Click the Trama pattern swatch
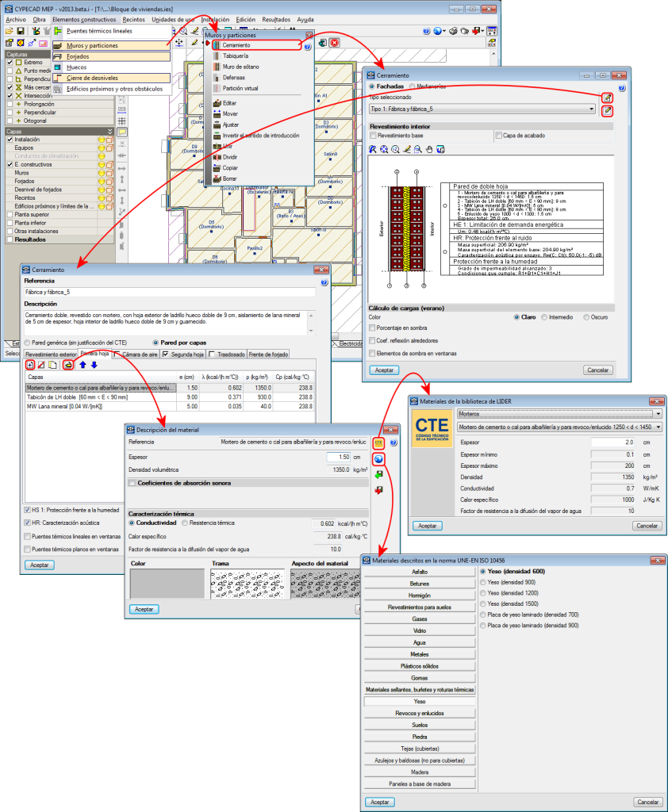668x812 pixels. (248, 584)
